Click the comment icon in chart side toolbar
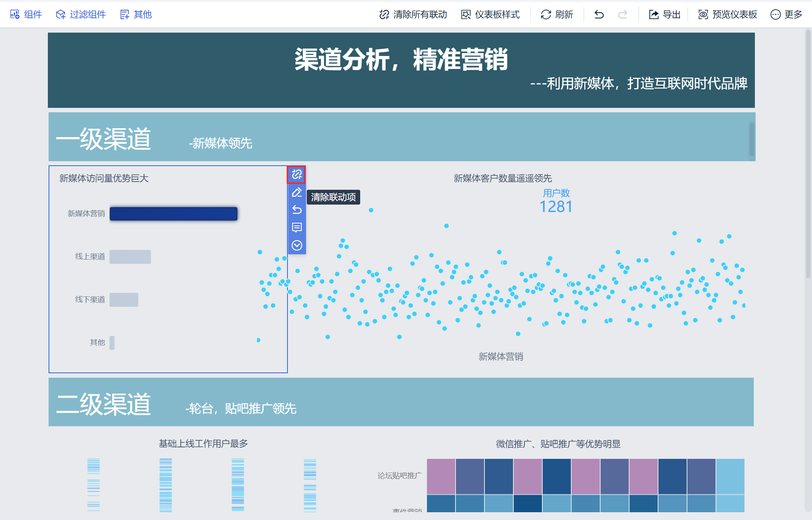The height and width of the screenshot is (520, 812). [x=297, y=227]
